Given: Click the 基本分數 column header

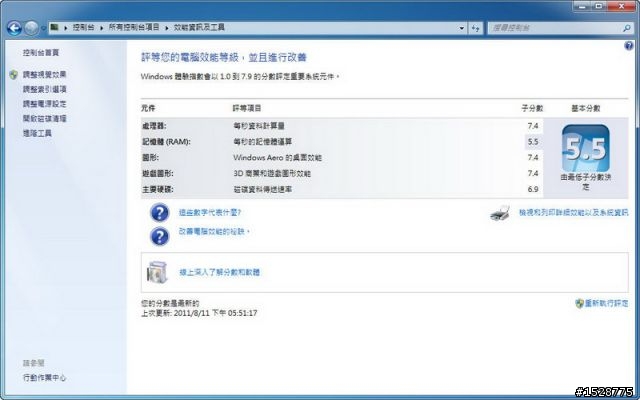Looking at the screenshot, I should pos(586,108).
